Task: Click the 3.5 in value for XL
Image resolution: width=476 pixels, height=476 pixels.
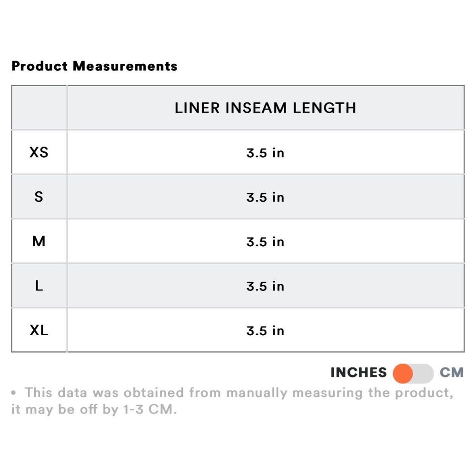Action: (x=265, y=330)
